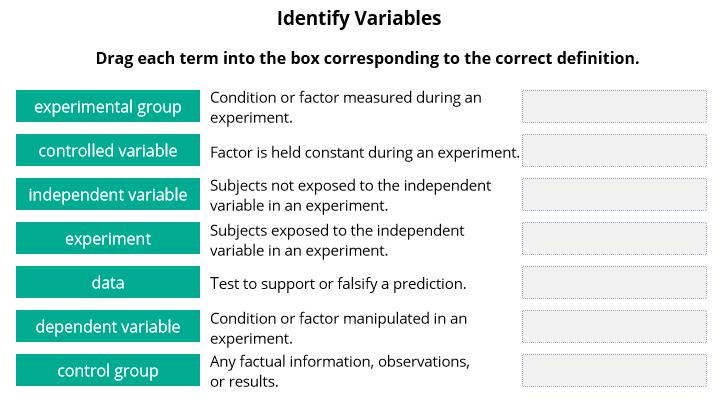Viewport: 720px width, 405px height.
Task: Select the 'controlled variable' term tile
Action: (108, 150)
